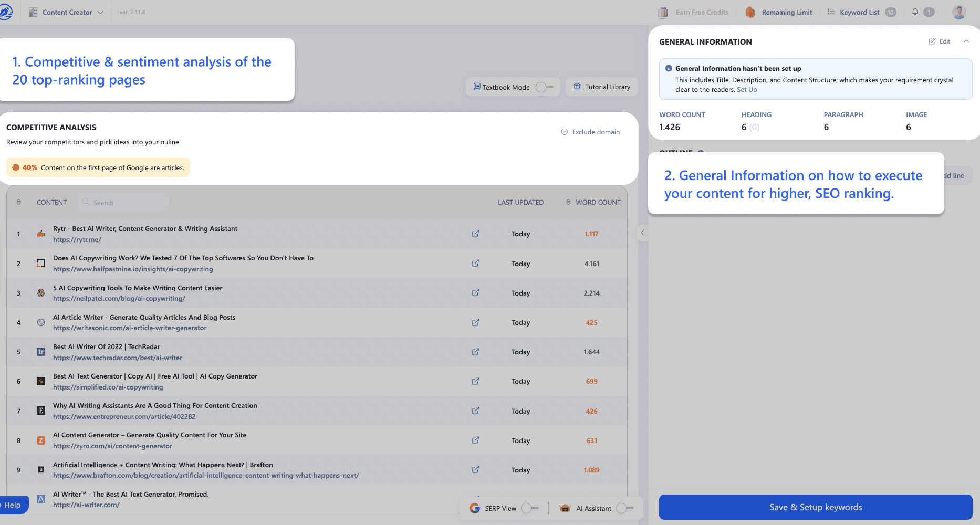Open halfpastnine.io ai-copywriting URL
The width and height of the screenshot is (980, 525).
133,269
